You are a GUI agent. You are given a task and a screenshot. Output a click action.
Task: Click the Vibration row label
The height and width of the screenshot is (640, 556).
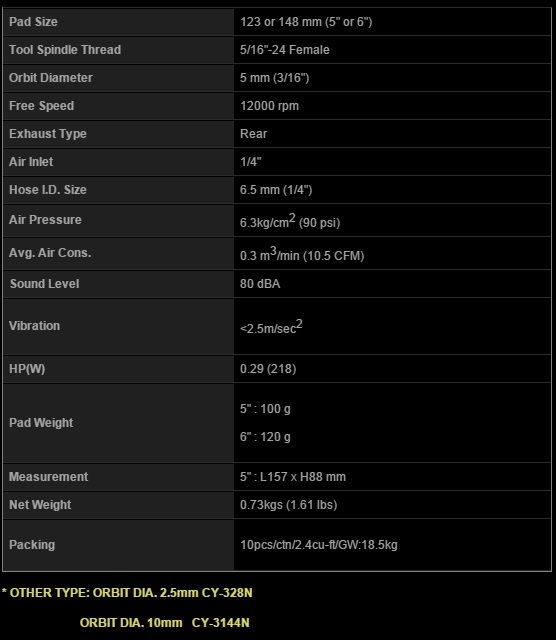[x=35, y=326]
